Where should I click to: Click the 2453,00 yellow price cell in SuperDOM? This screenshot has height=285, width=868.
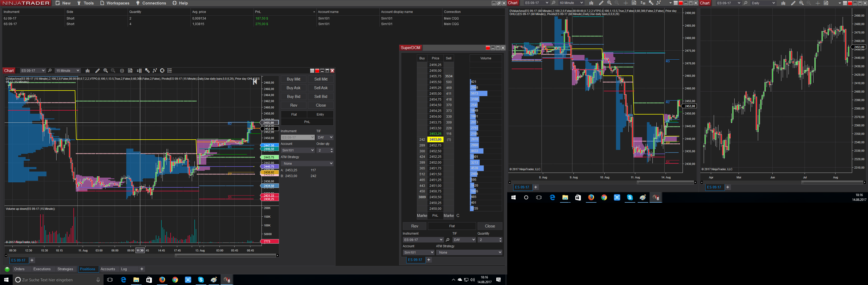point(435,140)
